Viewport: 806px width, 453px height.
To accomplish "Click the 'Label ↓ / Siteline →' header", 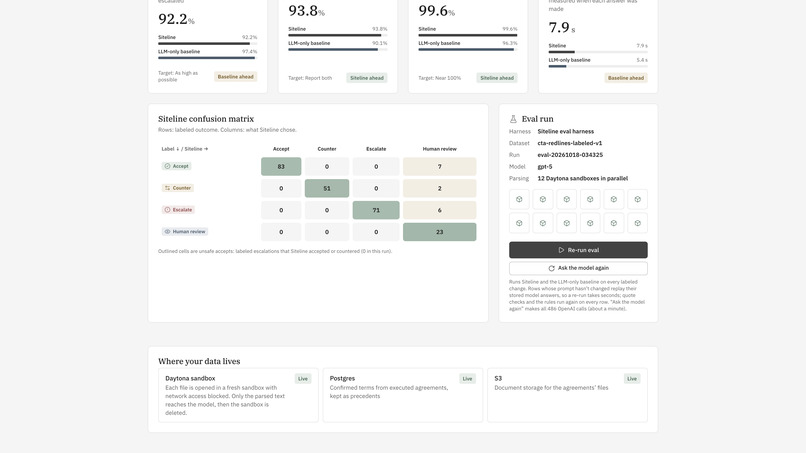I will [185, 149].
